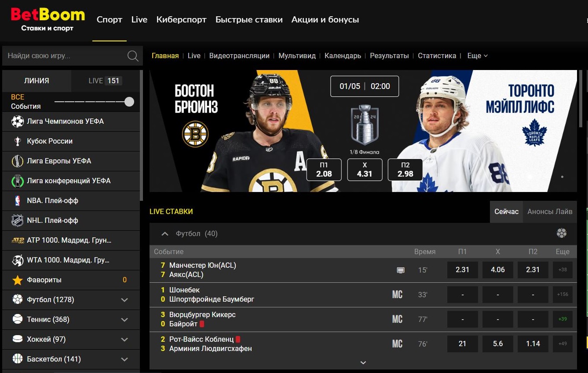Click the Toronto Maple Leafs logo on banner
Image resolution: width=588 pixels, height=373 pixels.
[x=534, y=133]
